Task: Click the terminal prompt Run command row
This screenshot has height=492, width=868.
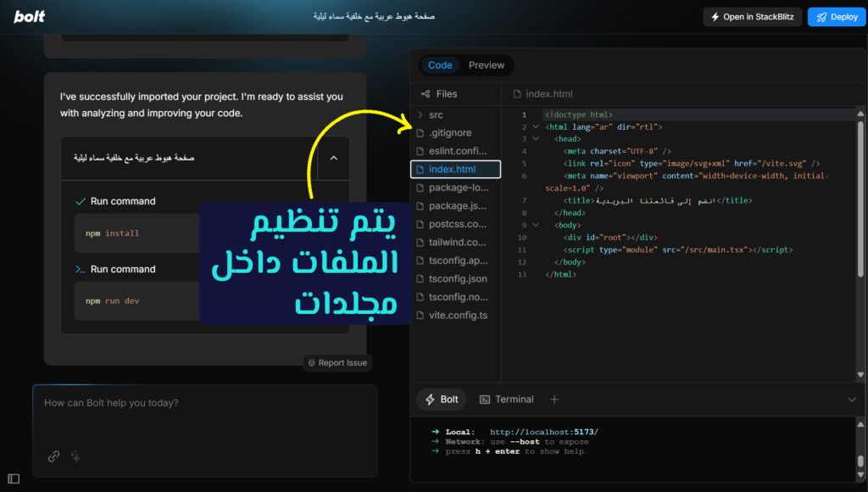Action: 115,269
